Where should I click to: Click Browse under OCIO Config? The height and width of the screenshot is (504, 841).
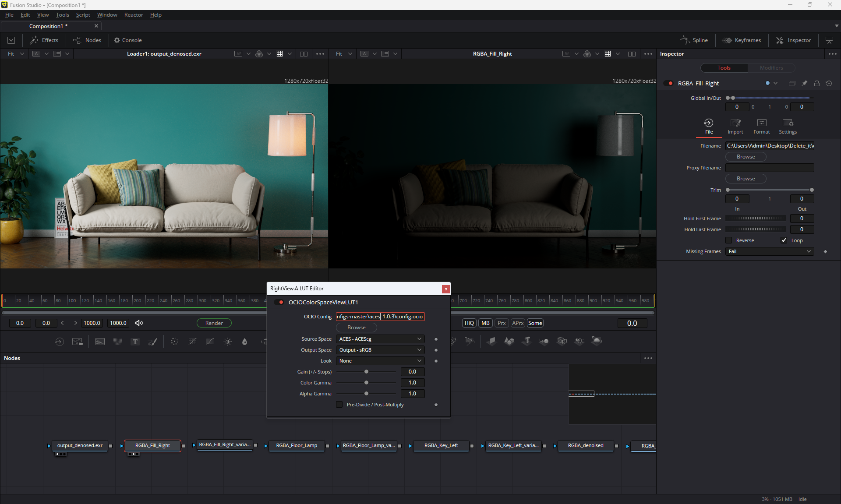356,328
